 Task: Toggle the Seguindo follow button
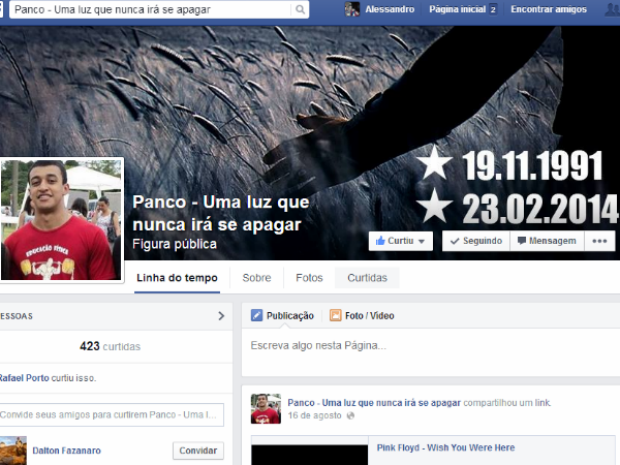(x=476, y=241)
